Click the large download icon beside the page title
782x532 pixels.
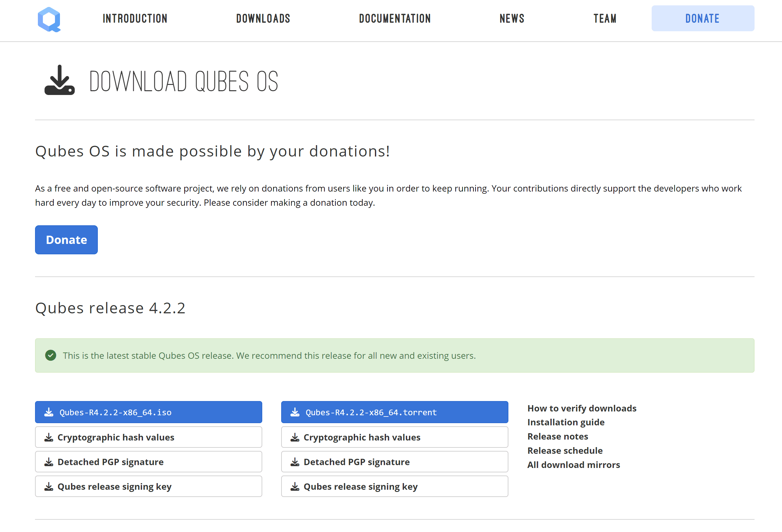tap(60, 80)
